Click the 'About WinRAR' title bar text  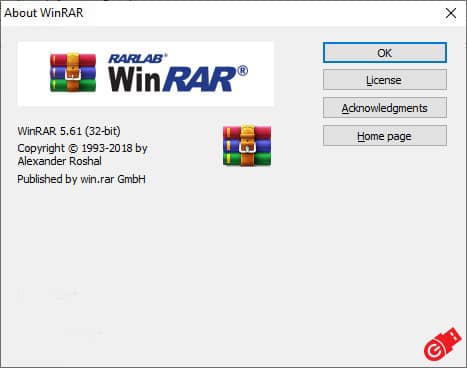[44, 13]
